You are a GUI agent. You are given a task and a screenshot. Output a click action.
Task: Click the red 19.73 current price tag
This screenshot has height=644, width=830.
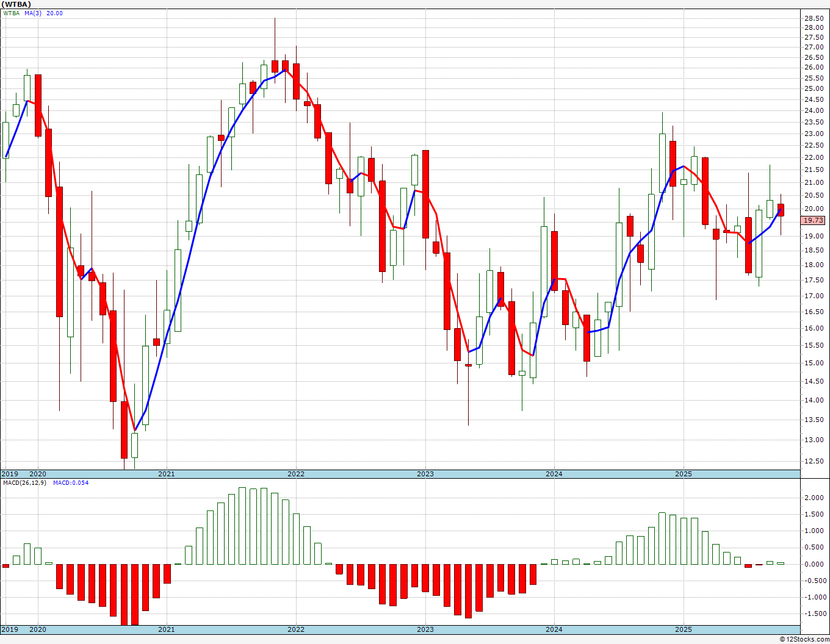[x=814, y=220]
